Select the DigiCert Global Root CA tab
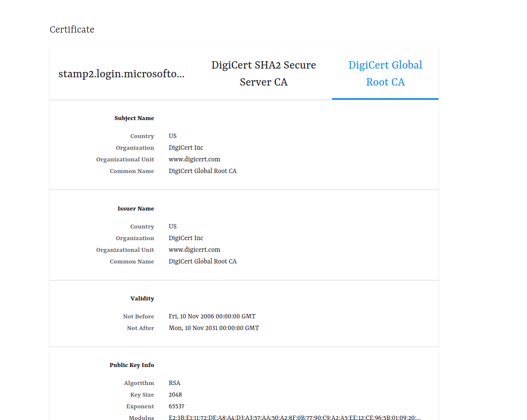Image resolution: width=527 pixels, height=420 pixels. [385, 73]
